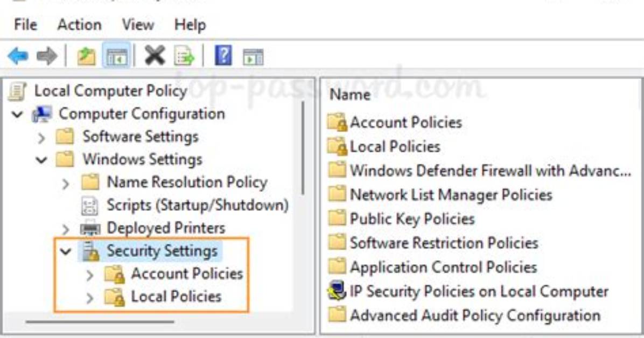Click Local Computer Policy scroll icon
The height and width of the screenshot is (338, 644).
pyautogui.click(x=17, y=91)
